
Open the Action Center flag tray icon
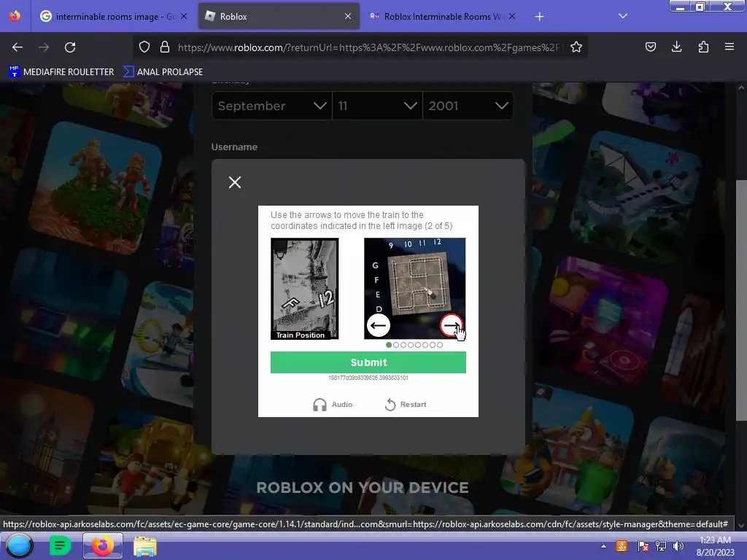(x=643, y=546)
